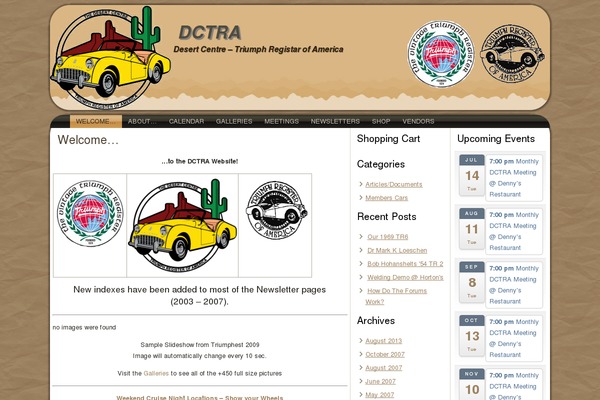The image size is (600, 400).
Task: Open the August 2007 archive link
Action: (x=384, y=368)
